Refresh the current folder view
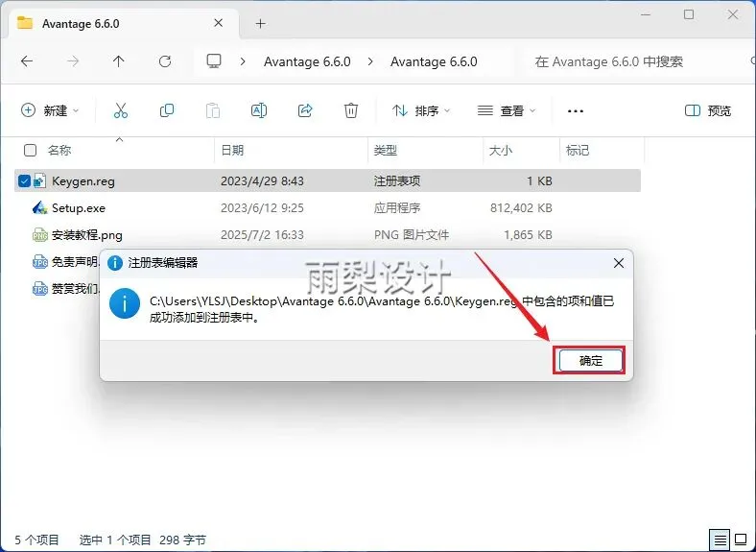This screenshot has width=756, height=552. [x=165, y=61]
